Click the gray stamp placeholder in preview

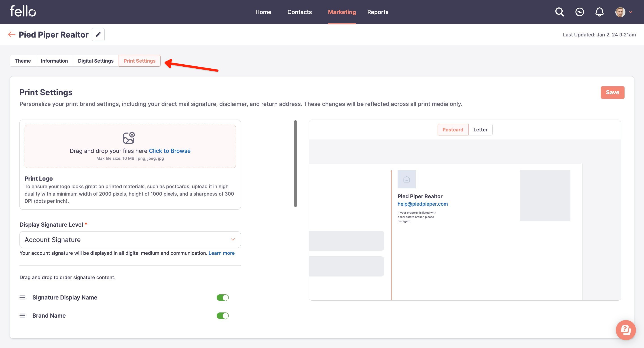click(x=545, y=196)
